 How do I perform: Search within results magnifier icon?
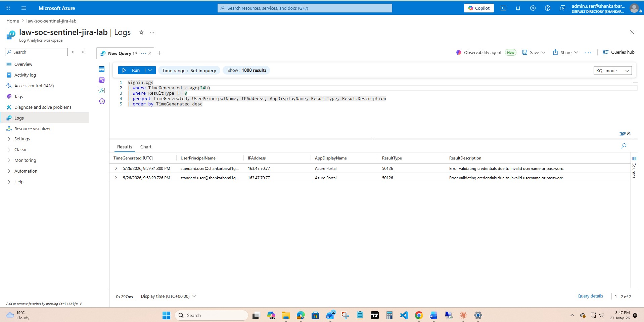point(624,146)
